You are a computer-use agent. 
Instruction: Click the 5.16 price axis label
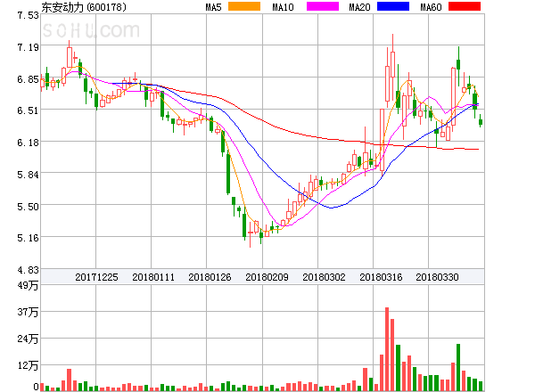click(x=28, y=238)
